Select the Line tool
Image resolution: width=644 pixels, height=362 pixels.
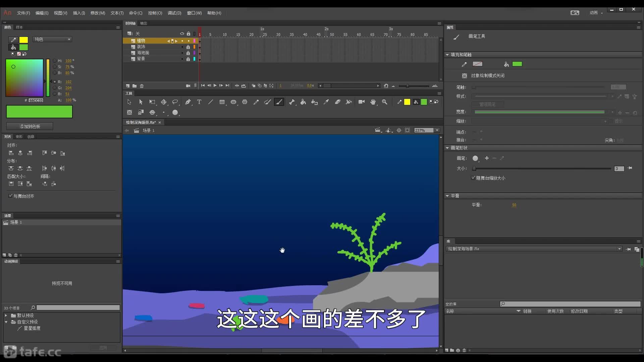click(211, 102)
